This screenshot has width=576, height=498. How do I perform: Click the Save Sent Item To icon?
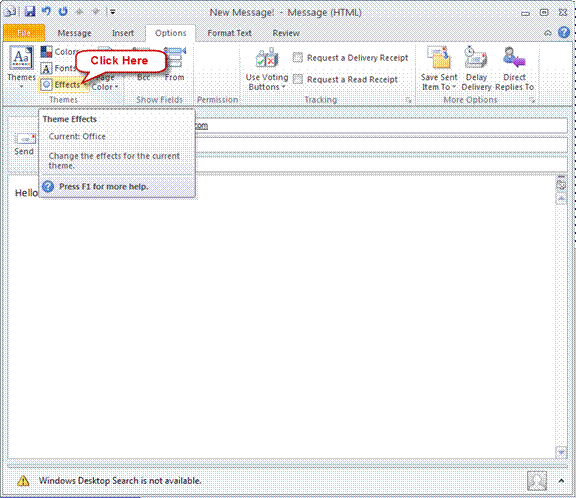tap(439, 58)
